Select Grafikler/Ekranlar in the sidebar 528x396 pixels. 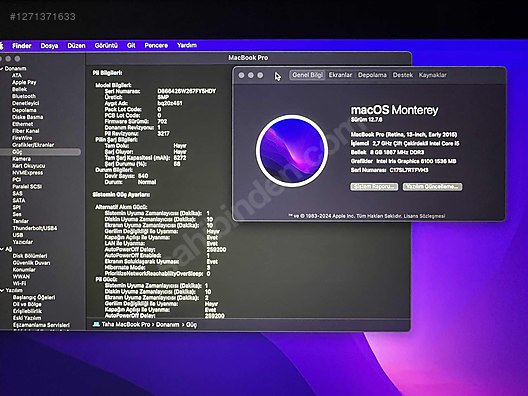[33, 145]
